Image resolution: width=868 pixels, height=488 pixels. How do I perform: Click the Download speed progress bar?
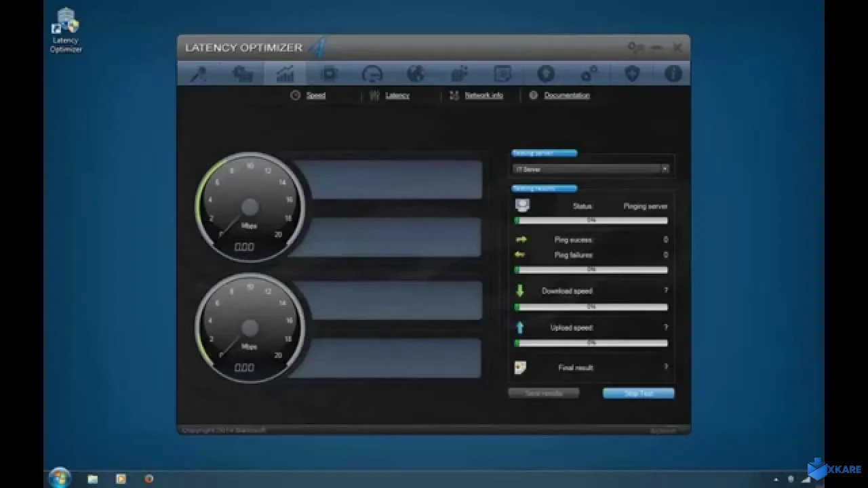(x=591, y=307)
